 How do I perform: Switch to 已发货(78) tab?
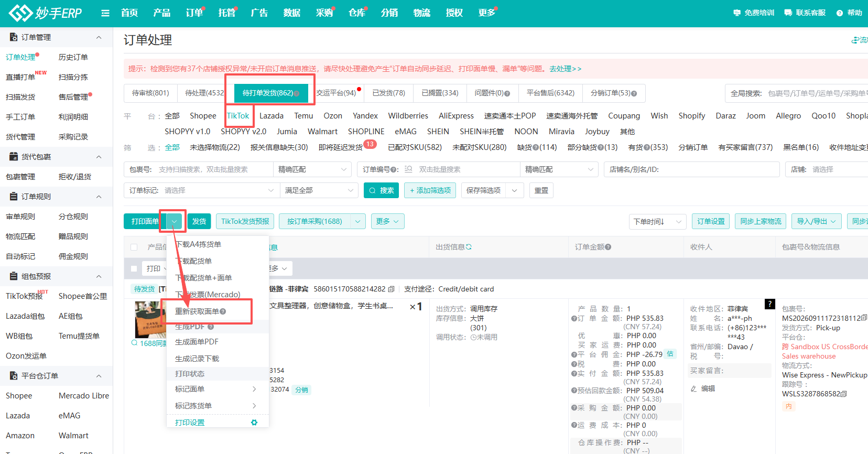point(388,93)
